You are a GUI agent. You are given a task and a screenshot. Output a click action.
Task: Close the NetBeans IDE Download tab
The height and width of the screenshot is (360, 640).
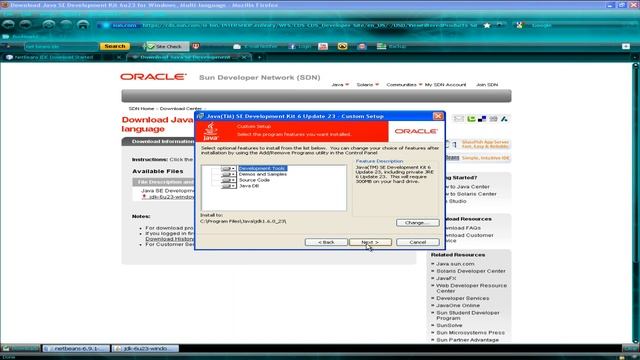(119, 58)
